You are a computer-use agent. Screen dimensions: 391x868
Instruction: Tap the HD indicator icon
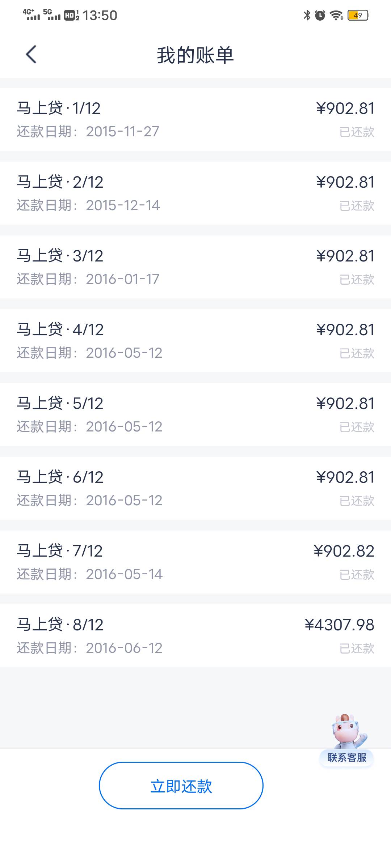71,15
